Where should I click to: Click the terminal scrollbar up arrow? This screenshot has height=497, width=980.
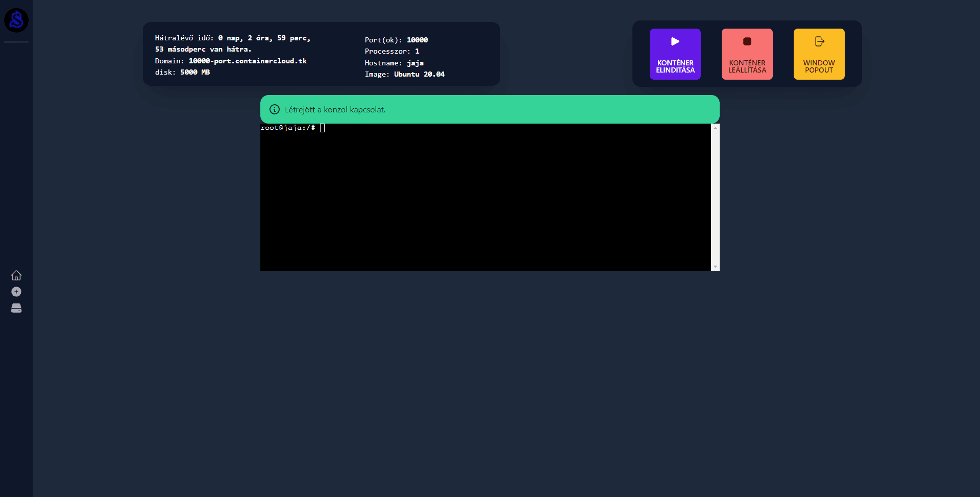pos(715,128)
